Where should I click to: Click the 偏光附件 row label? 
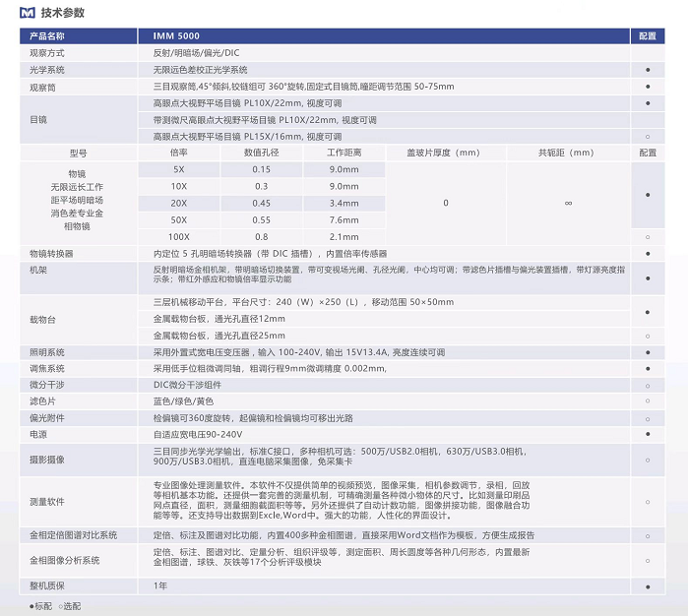pyautogui.click(x=47, y=417)
